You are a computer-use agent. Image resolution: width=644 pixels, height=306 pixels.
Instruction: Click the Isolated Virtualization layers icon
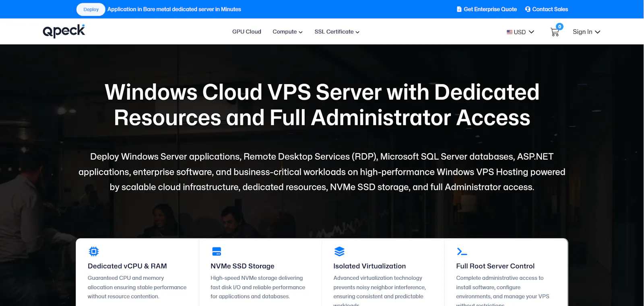coord(339,251)
